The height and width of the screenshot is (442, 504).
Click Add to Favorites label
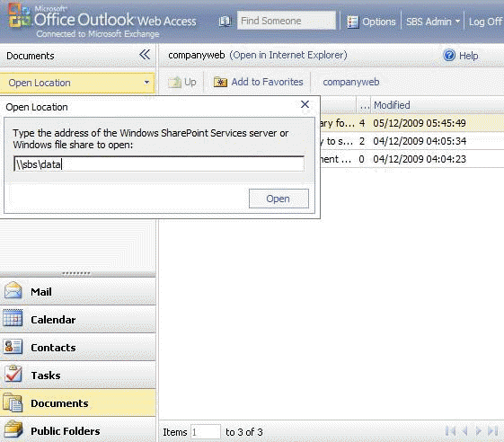(x=267, y=82)
